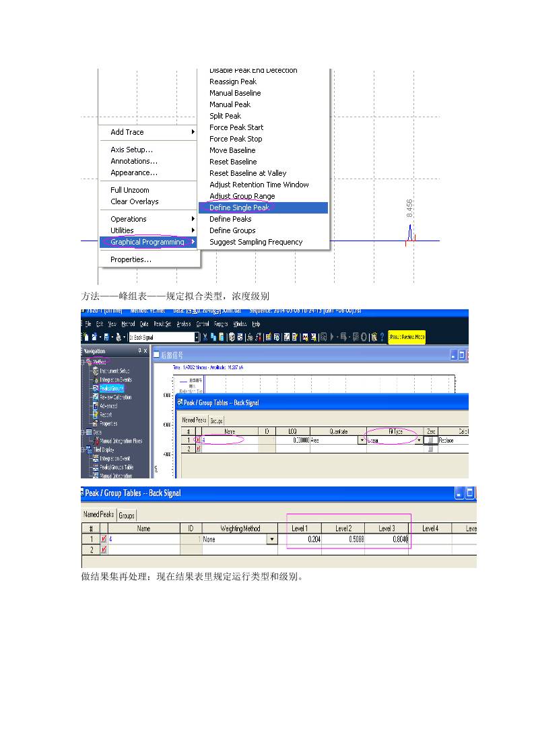This screenshot has width=534, height=756.
Task: Open the Quantitate dropdown showing Area
Action: (x=362, y=440)
